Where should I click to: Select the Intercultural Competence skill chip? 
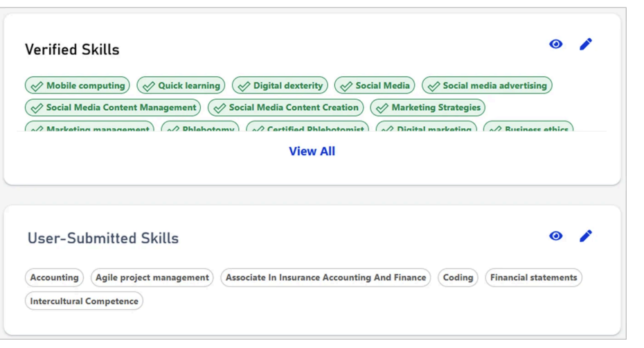point(84,302)
